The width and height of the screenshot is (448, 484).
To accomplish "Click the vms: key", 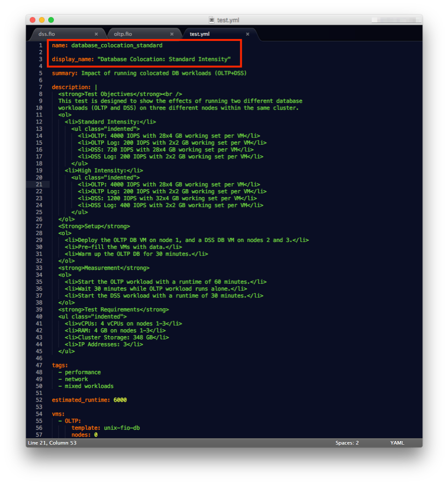I will pyautogui.click(x=58, y=414).
